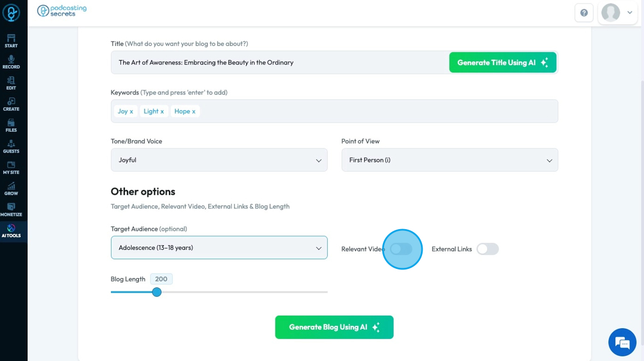The width and height of the screenshot is (644, 361).
Task: Click the help question mark icon
Action: click(584, 13)
